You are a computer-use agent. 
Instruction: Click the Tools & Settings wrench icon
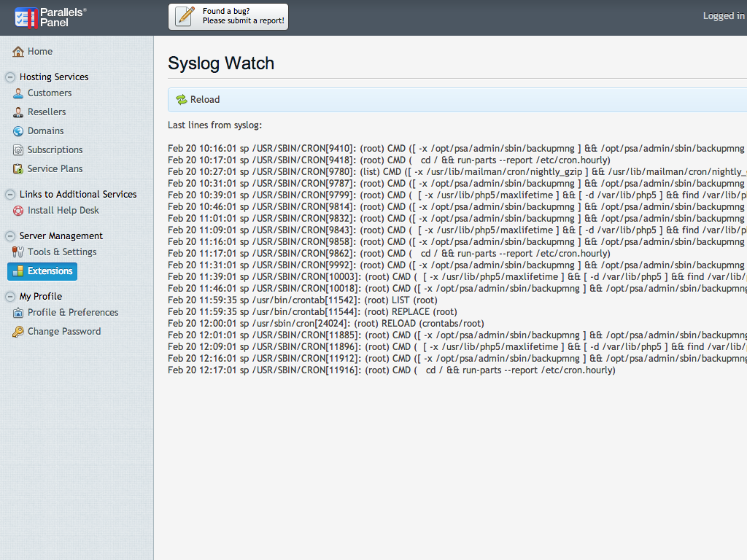pyautogui.click(x=18, y=252)
